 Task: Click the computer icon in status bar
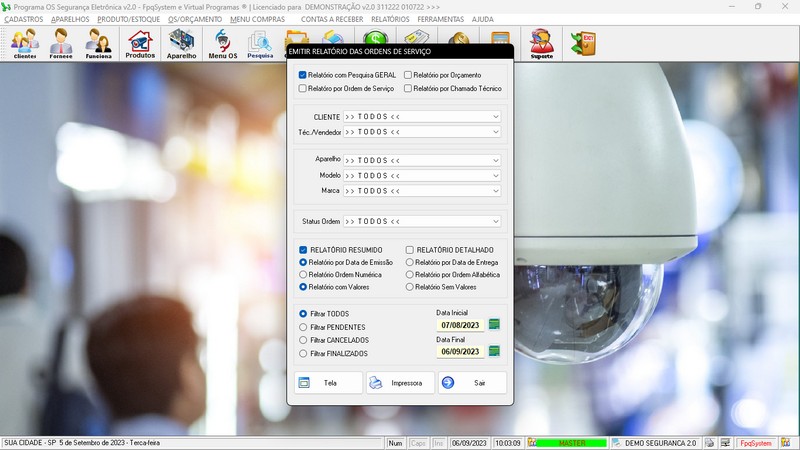726,443
